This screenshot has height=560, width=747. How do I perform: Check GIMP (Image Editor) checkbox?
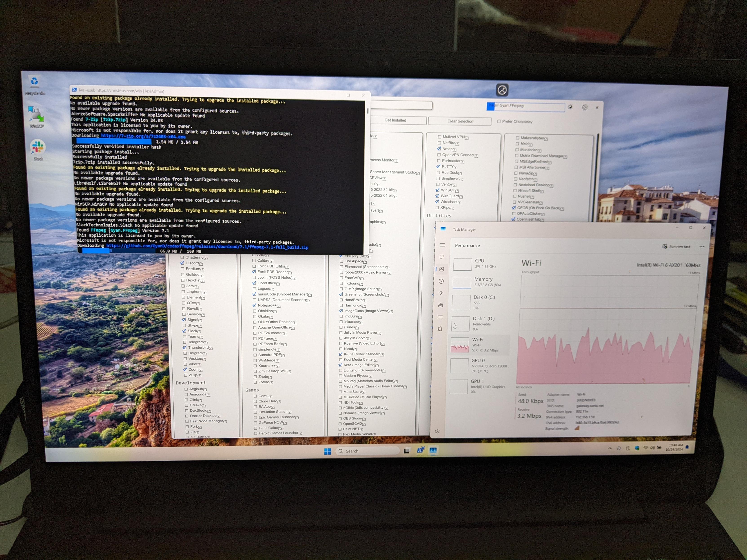click(341, 289)
